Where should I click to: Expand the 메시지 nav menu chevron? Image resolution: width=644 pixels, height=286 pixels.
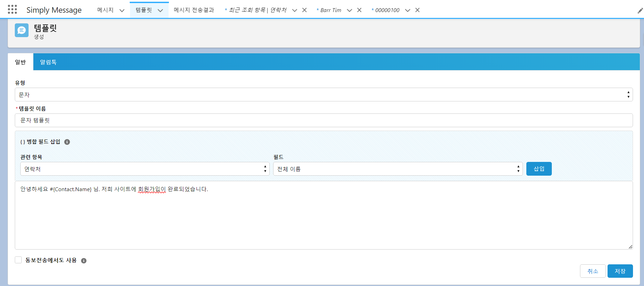122,10
